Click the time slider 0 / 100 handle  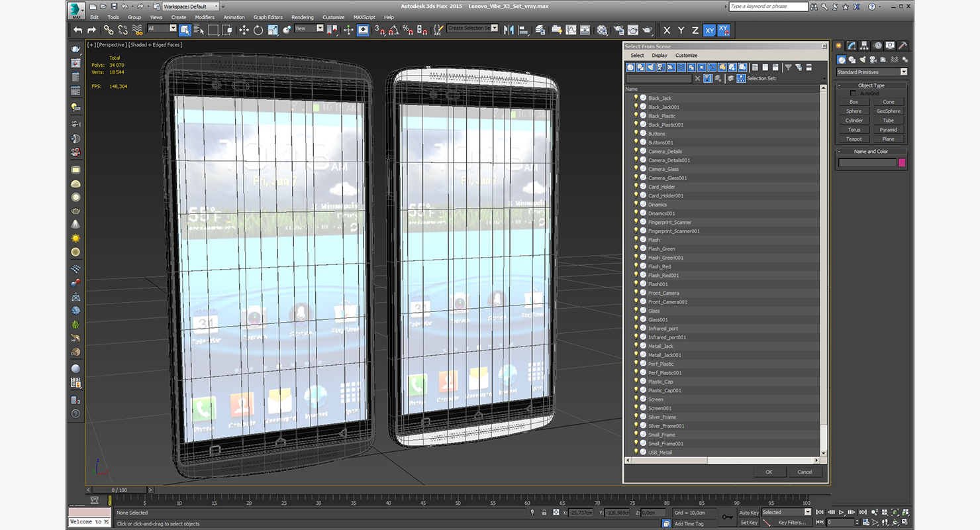118,490
